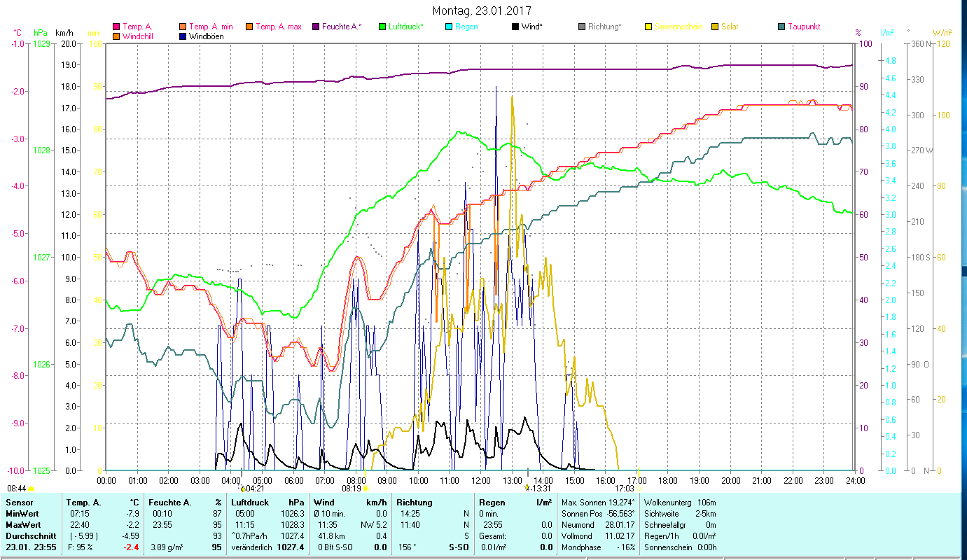Click the 17:03 sunset time label
The width and height of the screenshot is (967, 560).
pyautogui.click(x=625, y=489)
